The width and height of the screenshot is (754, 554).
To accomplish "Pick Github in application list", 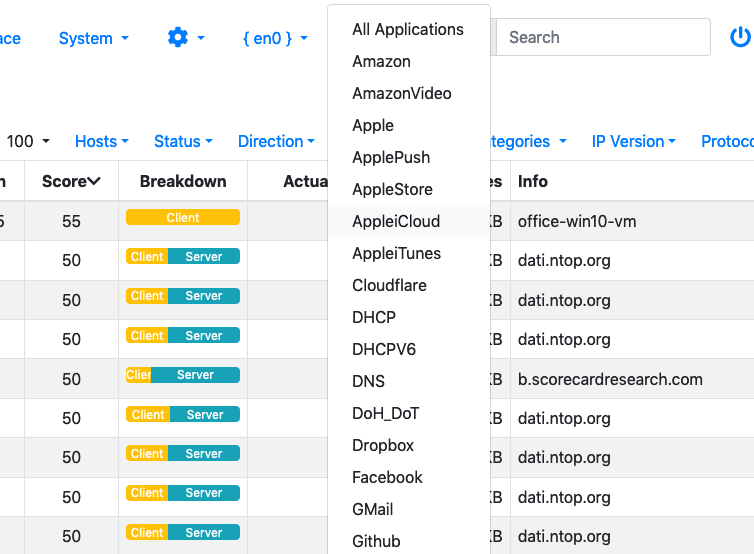I will 409,541.
